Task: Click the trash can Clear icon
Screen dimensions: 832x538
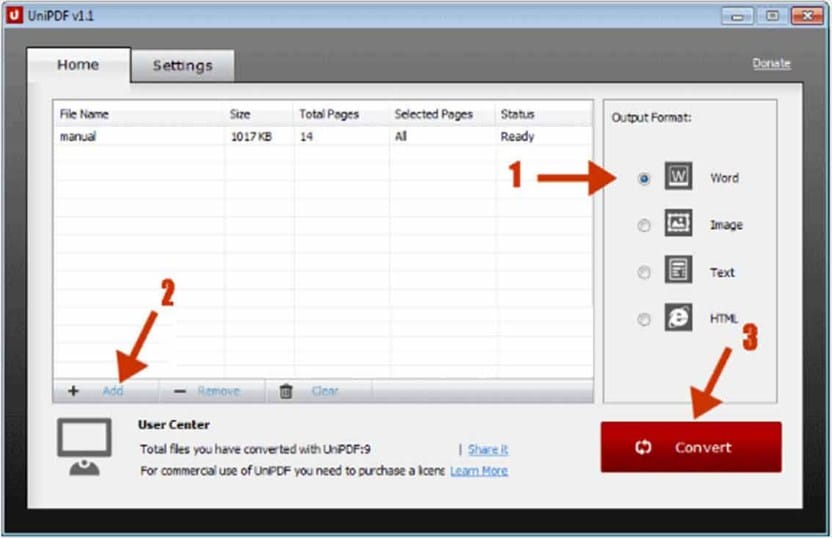Action: (x=286, y=391)
